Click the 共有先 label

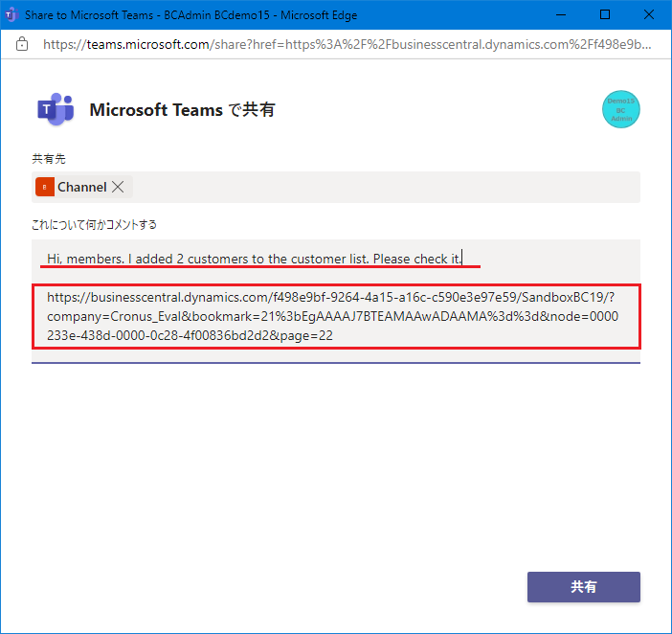(x=49, y=158)
